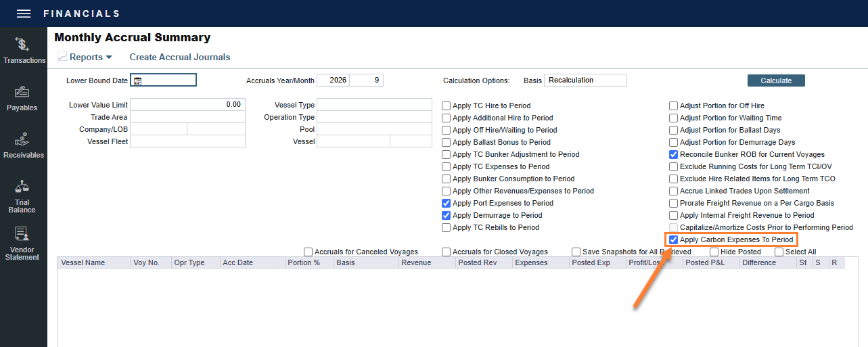868x347 pixels.
Task: Click the Company/LOB first field
Action: [158, 129]
